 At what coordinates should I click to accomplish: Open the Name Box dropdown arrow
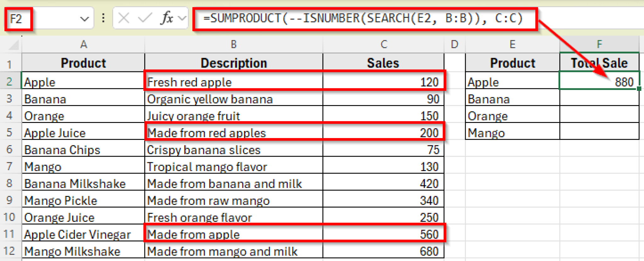(x=84, y=18)
